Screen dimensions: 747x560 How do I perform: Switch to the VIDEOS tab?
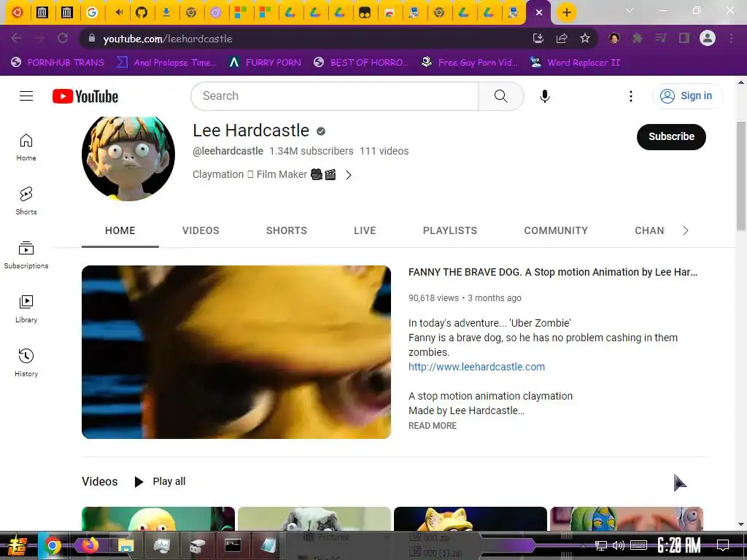[201, 230]
